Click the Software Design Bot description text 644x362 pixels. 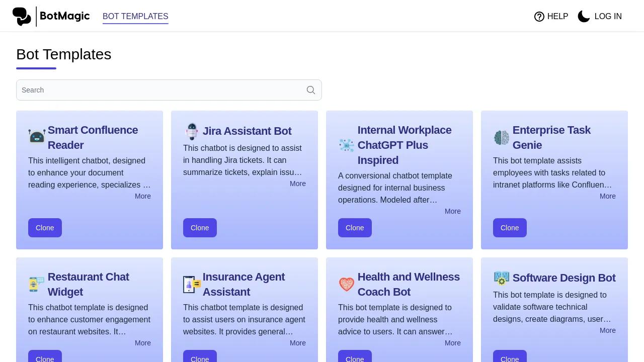pyautogui.click(x=552, y=307)
